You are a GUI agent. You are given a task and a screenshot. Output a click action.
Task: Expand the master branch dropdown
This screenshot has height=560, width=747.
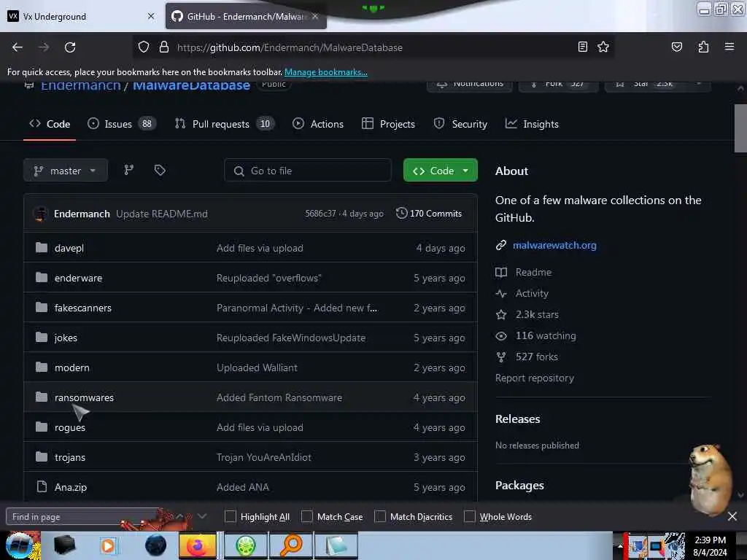(65, 171)
